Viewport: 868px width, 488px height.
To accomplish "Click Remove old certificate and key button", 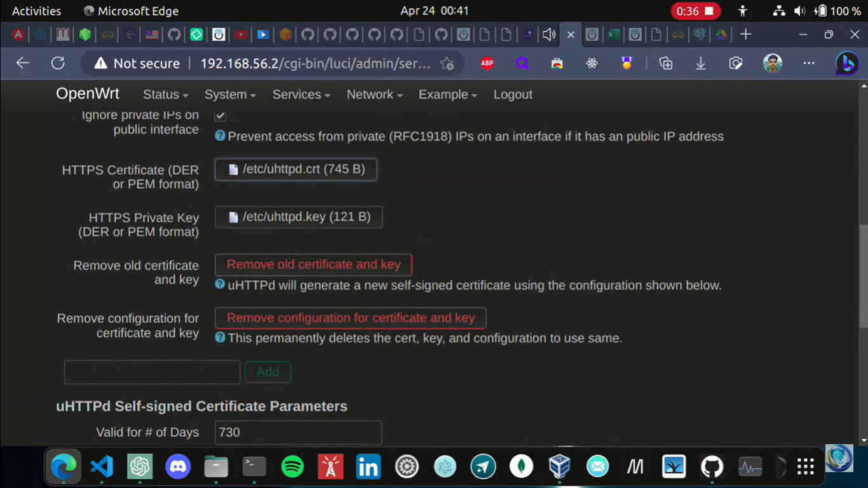I will [x=313, y=264].
